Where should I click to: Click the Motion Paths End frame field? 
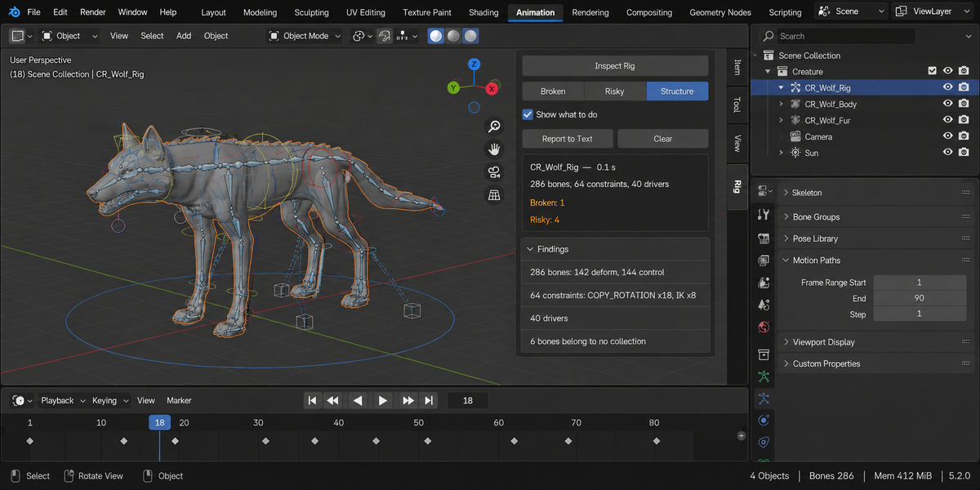coord(919,298)
